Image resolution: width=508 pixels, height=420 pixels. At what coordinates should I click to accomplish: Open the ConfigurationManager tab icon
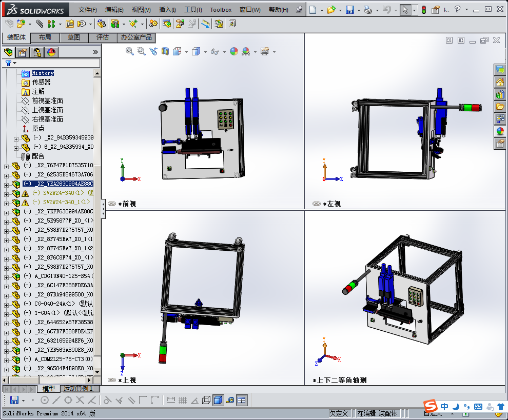37,52
